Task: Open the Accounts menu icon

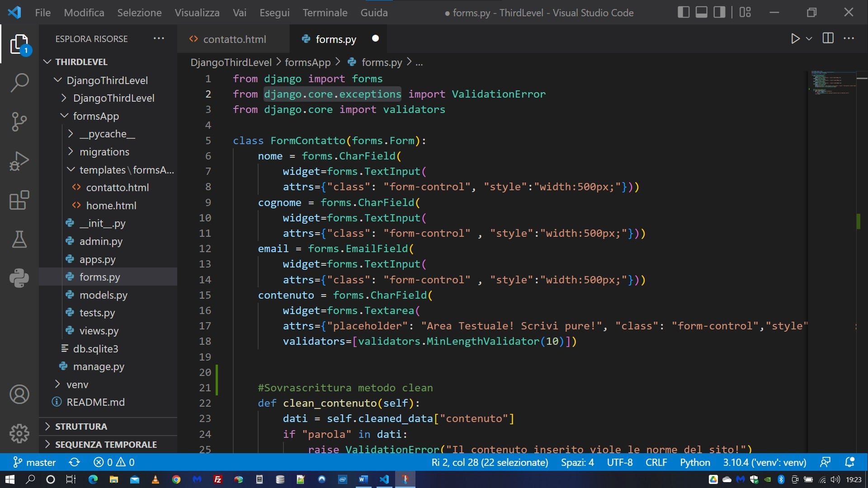Action: 19,394
